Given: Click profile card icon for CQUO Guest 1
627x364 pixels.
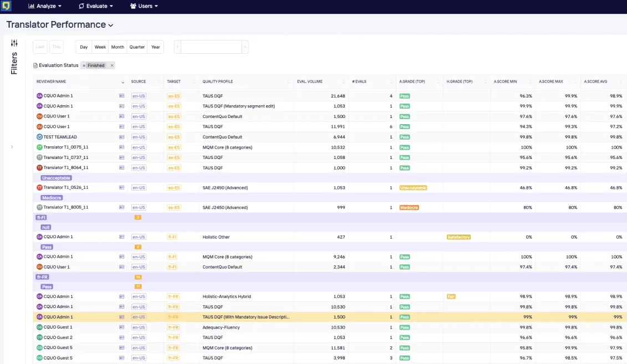Looking at the screenshot, I should click(121, 327).
